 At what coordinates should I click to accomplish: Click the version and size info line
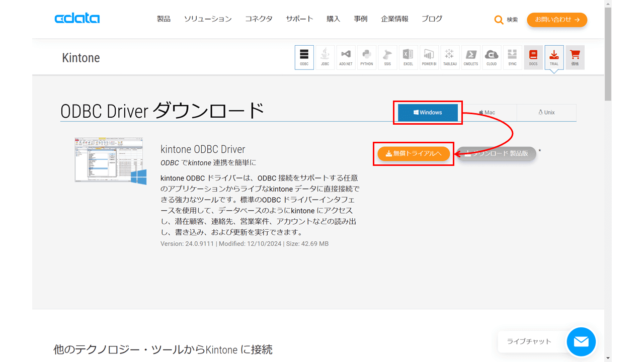[245, 244]
